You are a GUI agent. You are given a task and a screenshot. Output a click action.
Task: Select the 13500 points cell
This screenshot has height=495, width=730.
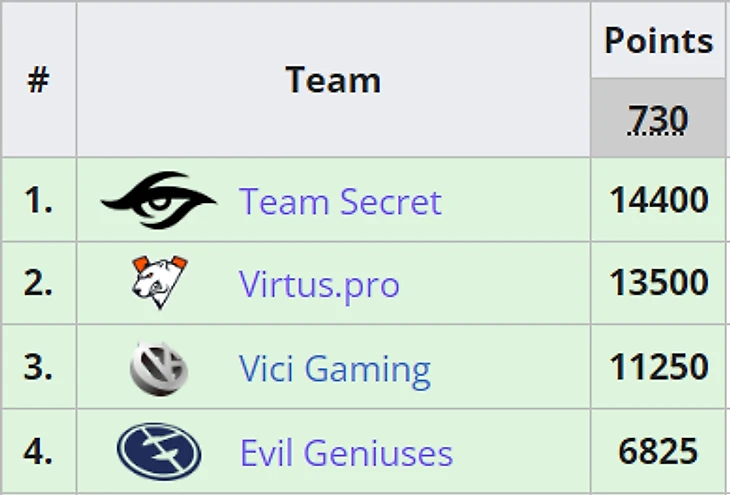point(658,284)
